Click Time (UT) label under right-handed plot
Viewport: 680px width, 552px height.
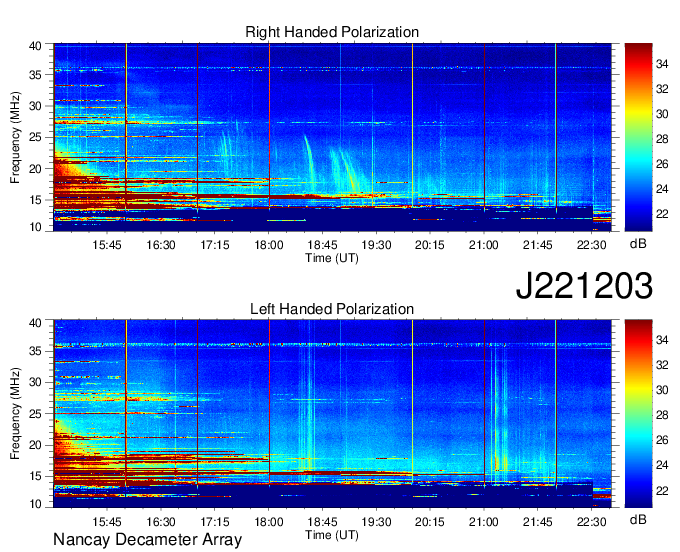coord(332,258)
